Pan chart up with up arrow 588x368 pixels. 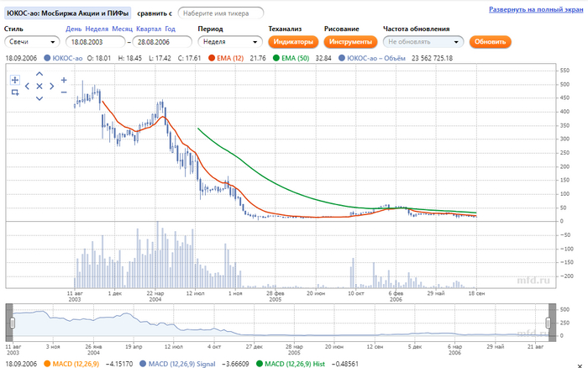click(x=39, y=74)
